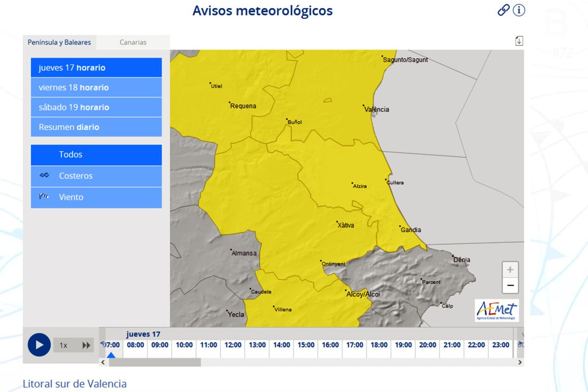Click the map download icon
This screenshot has height=392, width=588.
[x=519, y=41]
